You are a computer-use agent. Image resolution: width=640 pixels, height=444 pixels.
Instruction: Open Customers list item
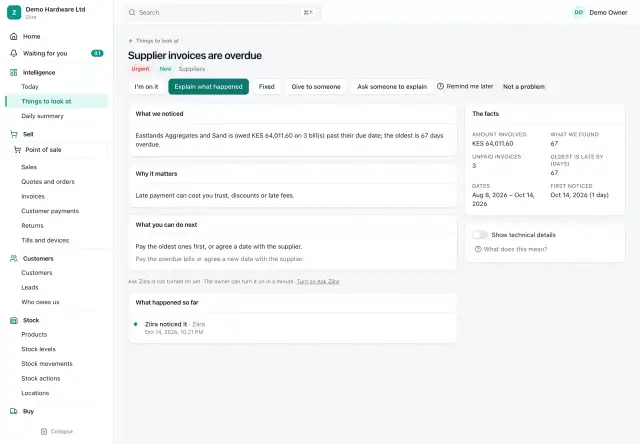pyautogui.click(x=37, y=273)
